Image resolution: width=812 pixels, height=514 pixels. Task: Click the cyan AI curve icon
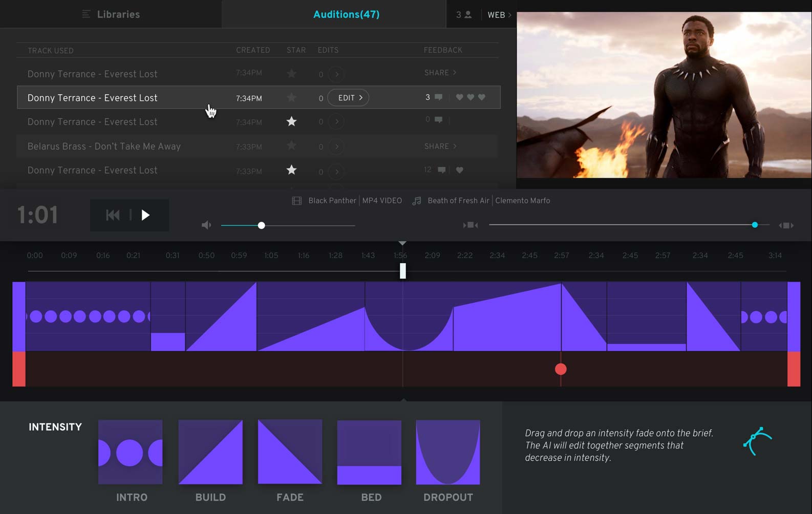(x=758, y=441)
